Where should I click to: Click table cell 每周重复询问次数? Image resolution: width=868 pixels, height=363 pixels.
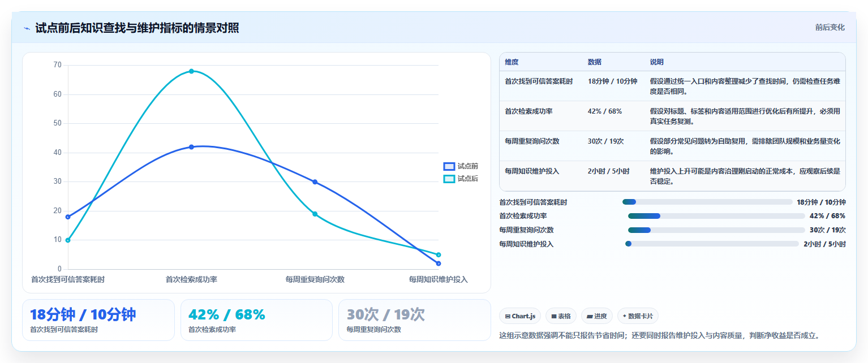pyautogui.click(x=532, y=141)
